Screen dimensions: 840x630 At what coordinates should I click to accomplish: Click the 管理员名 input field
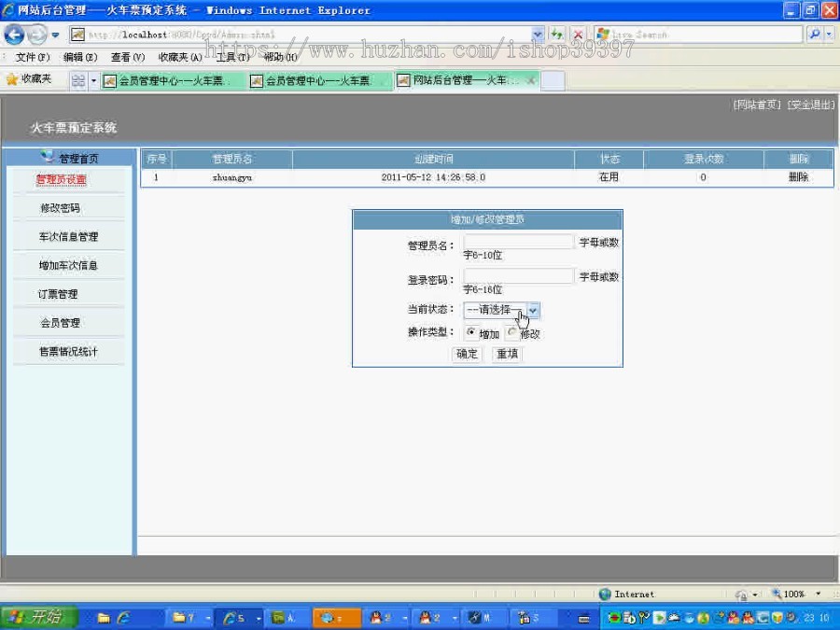tap(519, 242)
